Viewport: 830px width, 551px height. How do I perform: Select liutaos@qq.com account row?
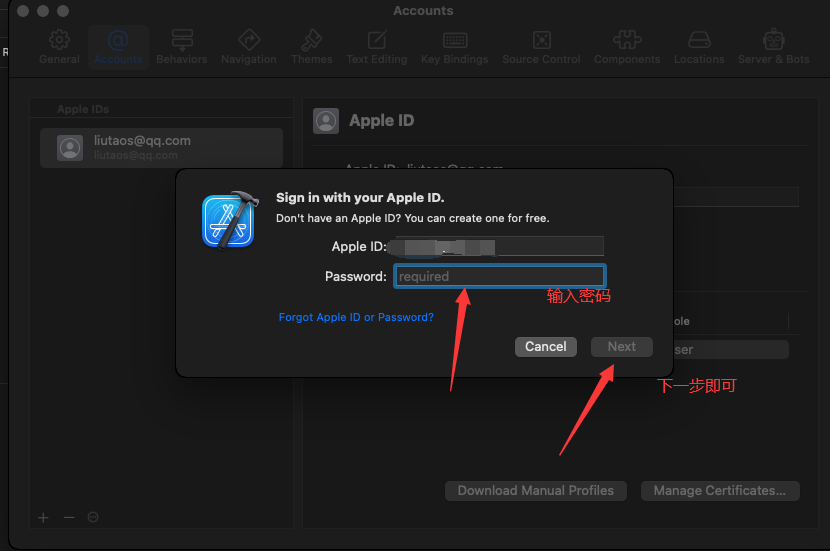click(161, 148)
